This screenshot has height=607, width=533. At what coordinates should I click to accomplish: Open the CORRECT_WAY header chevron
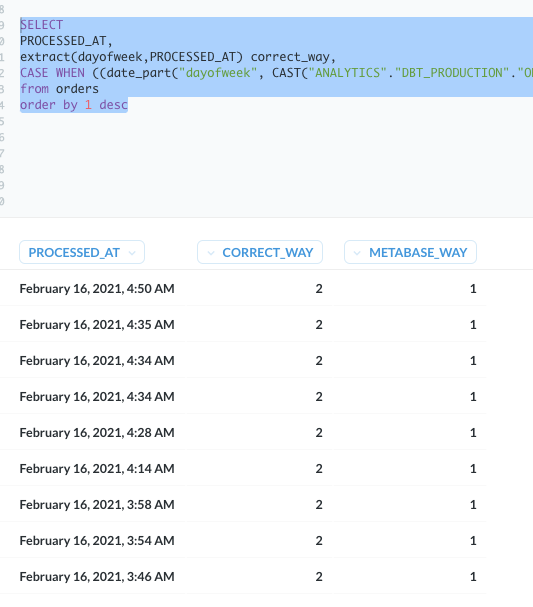tap(211, 253)
